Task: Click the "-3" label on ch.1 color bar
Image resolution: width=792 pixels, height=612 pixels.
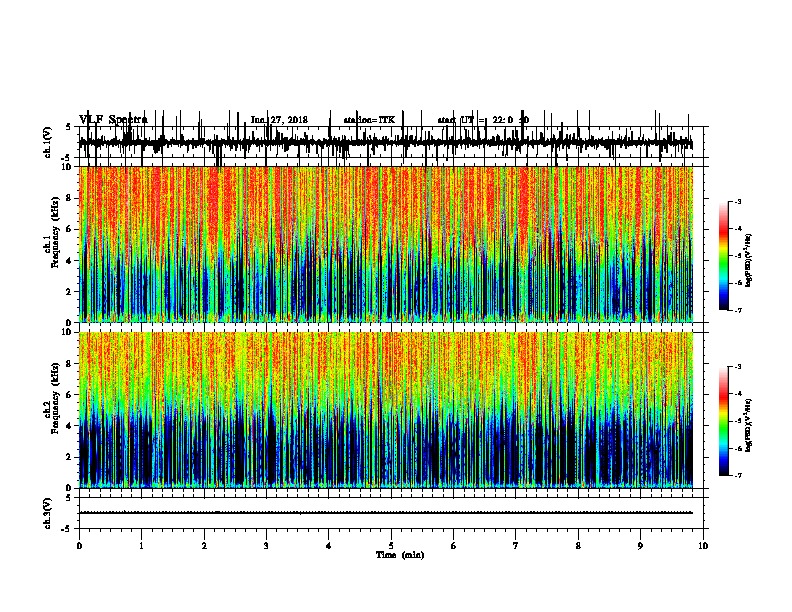Action: pyautogui.click(x=737, y=202)
